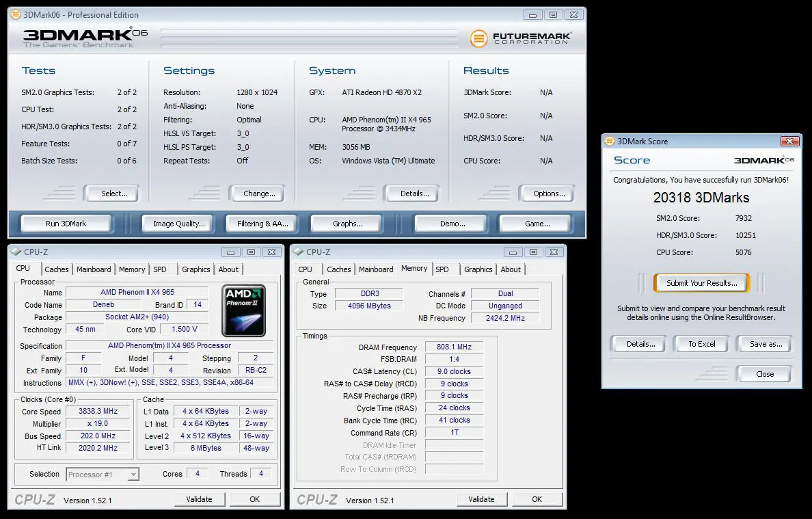The width and height of the screenshot is (812, 519).
Task: Click Submit Your Results button
Action: click(701, 283)
